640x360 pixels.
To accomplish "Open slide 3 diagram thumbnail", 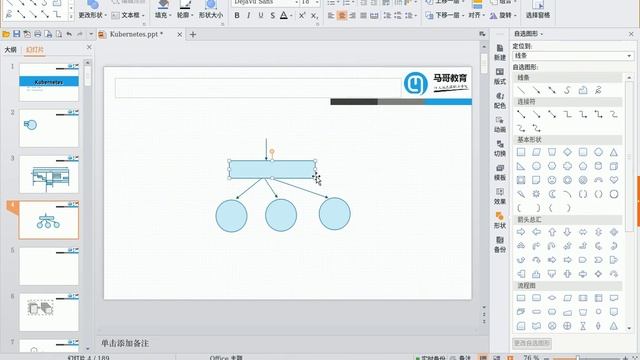I will pos(49,174).
